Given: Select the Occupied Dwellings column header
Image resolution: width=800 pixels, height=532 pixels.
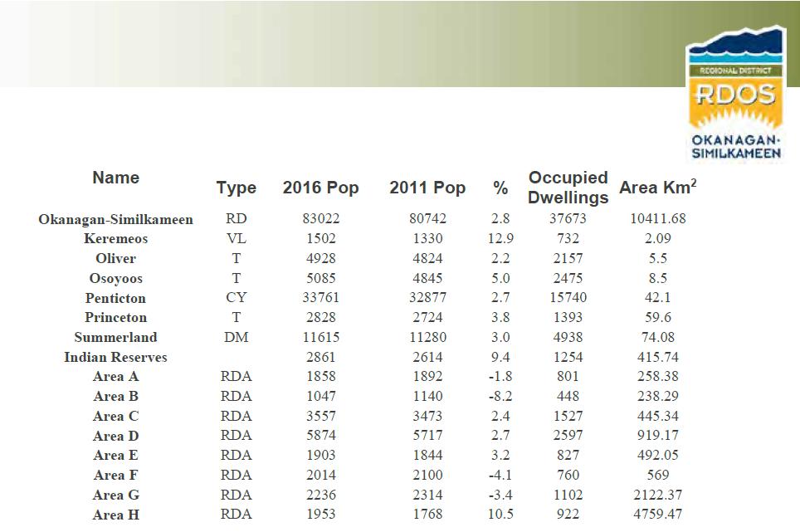Looking at the screenshot, I should pyautogui.click(x=568, y=188).
